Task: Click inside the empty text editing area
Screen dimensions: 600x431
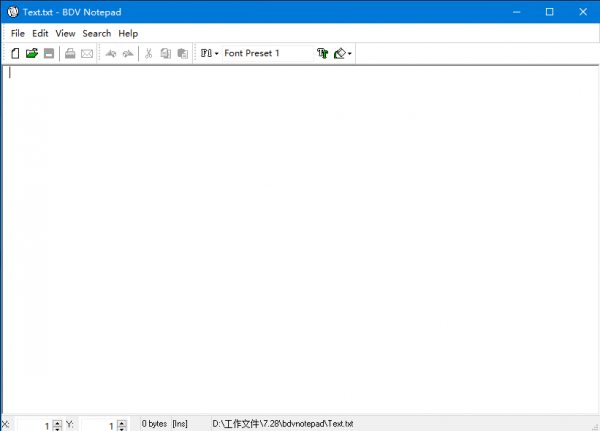Action: click(300, 240)
